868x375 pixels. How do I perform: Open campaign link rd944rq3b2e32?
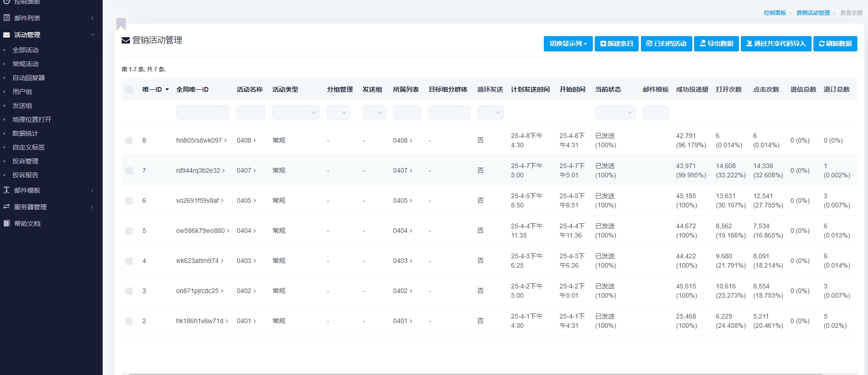pyautogui.click(x=201, y=171)
